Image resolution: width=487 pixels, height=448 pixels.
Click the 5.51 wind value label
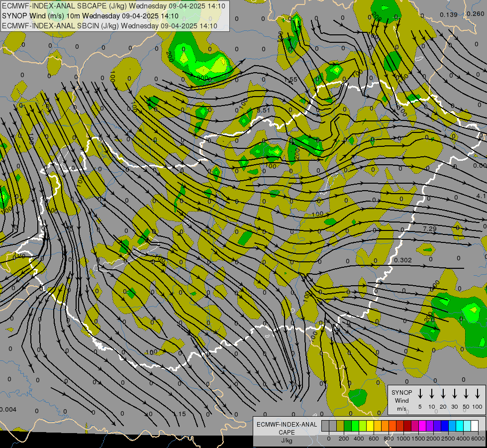click(264, 110)
